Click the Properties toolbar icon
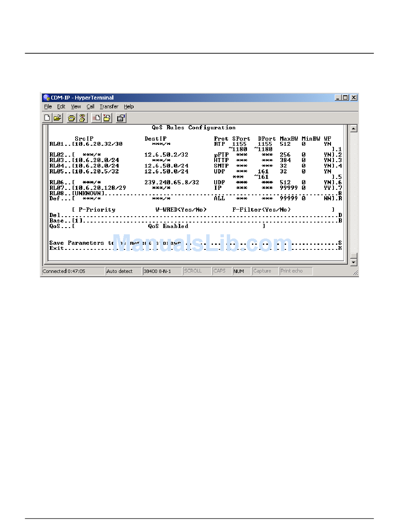Screen dimensions: 399x532 (x=121, y=118)
